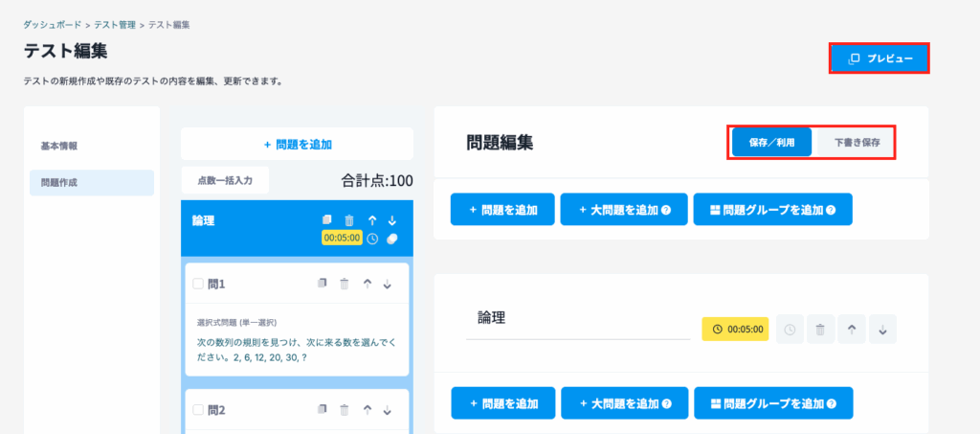Screen dimensions: 980x434
Task: Copy the 論理 section in question list
Action: pyautogui.click(x=326, y=220)
